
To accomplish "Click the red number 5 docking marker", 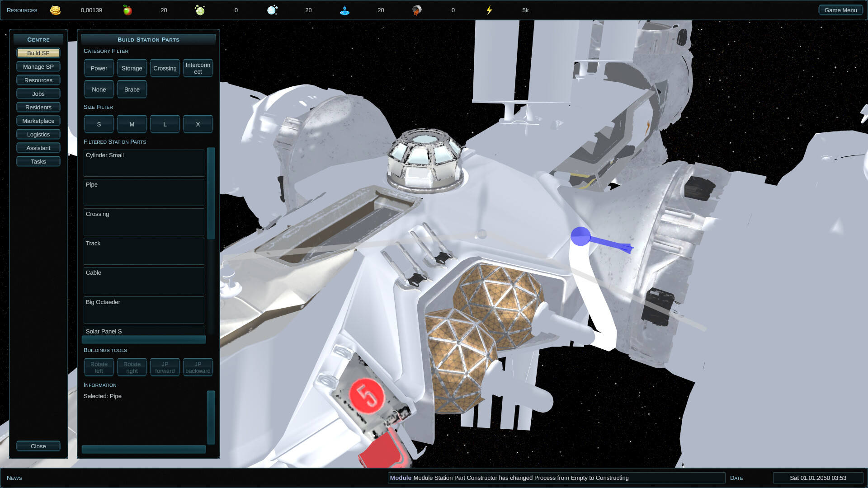I will tap(367, 395).
